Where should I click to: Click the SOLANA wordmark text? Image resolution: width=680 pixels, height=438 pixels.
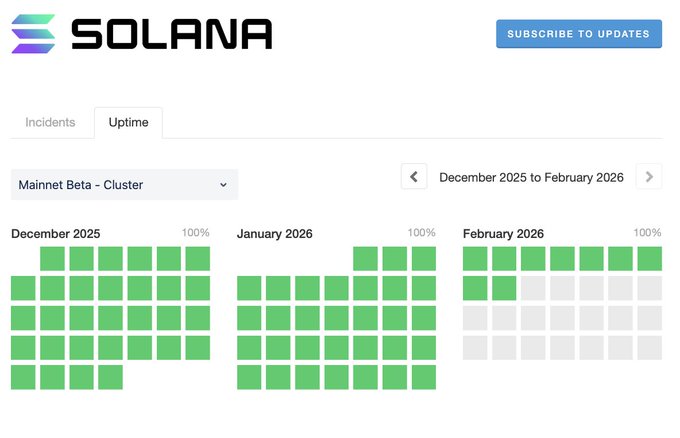(171, 34)
